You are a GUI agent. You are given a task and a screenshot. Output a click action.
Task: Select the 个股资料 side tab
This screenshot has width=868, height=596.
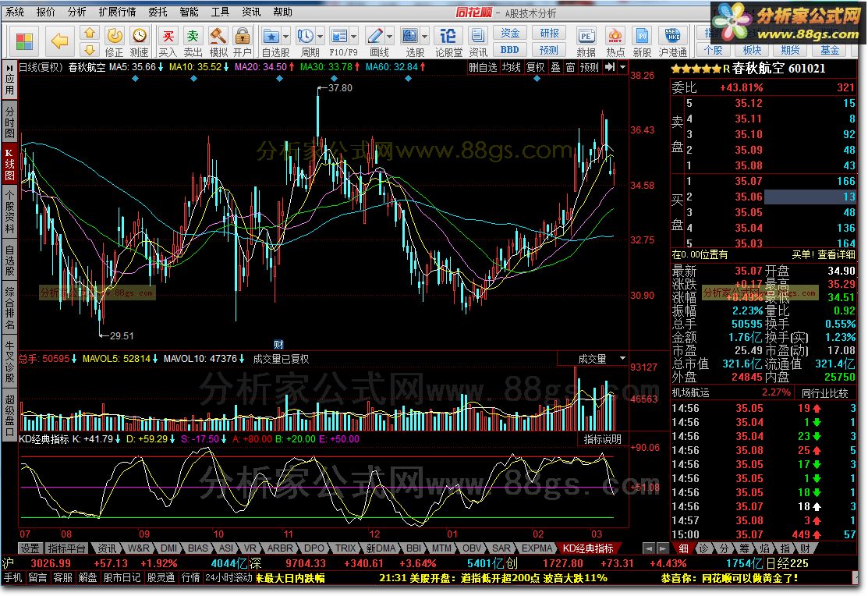click(x=9, y=211)
